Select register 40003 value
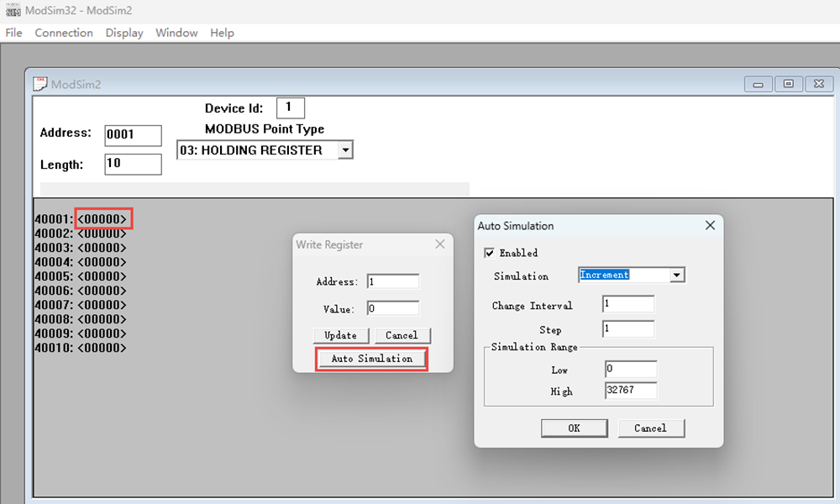Screen dimensions: 840x504 102,248
